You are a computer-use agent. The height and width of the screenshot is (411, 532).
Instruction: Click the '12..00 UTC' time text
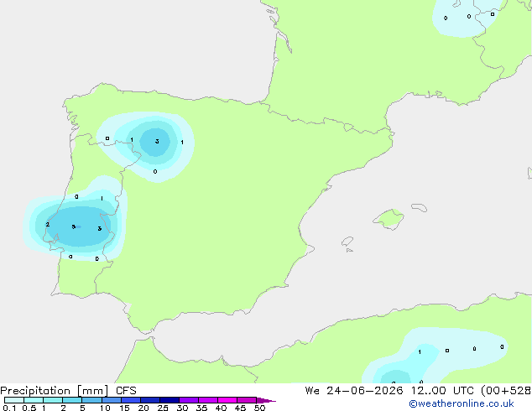[x=442, y=391]
